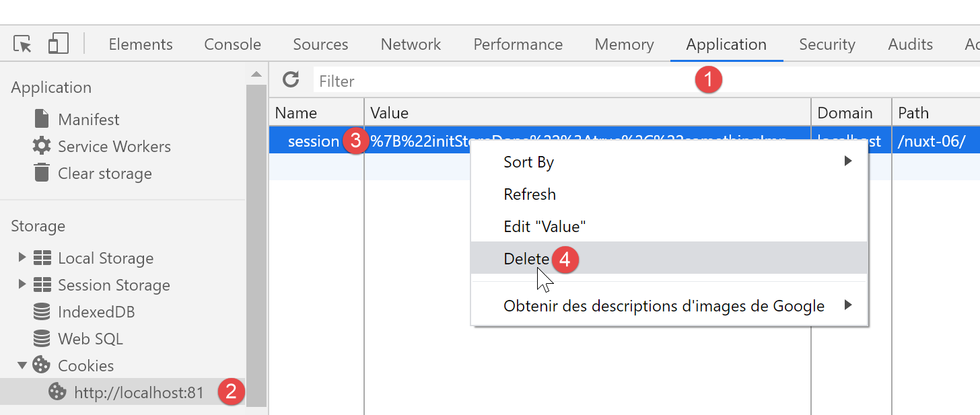Select the http://localhost:81 cookie entry
The width and height of the screenshot is (980, 415).
[139, 393]
